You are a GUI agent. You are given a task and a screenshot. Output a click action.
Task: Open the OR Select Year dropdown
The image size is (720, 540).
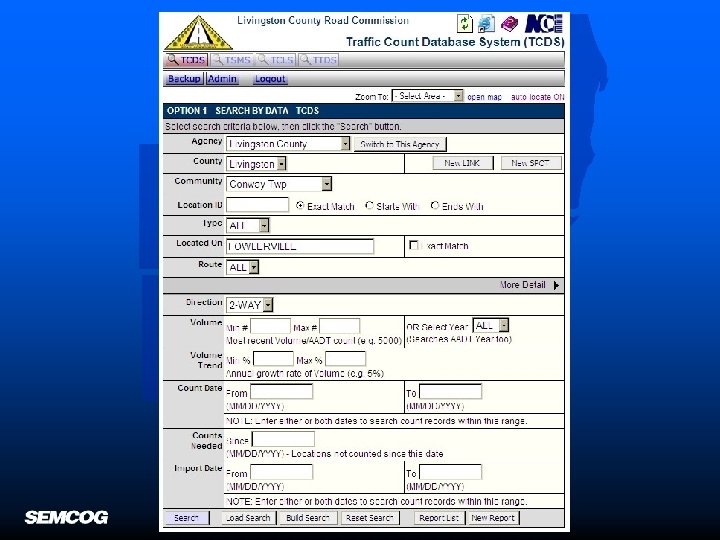(x=490, y=325)
